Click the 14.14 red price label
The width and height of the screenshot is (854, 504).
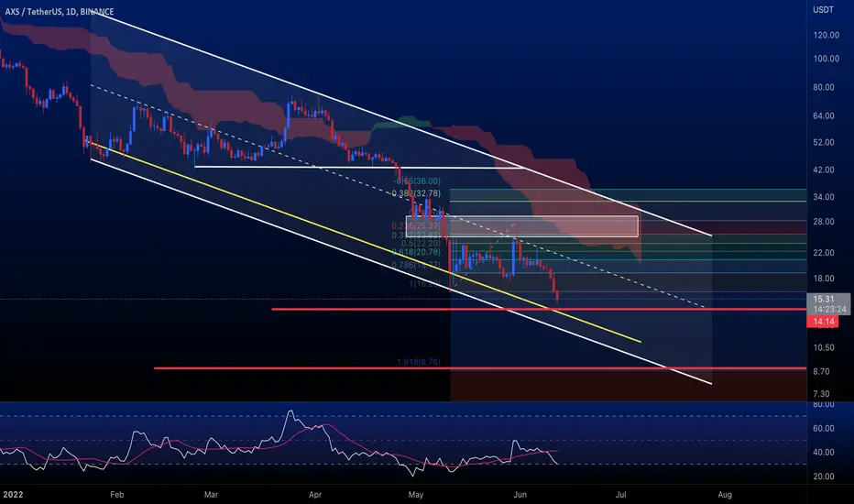[x=824, y=322]
